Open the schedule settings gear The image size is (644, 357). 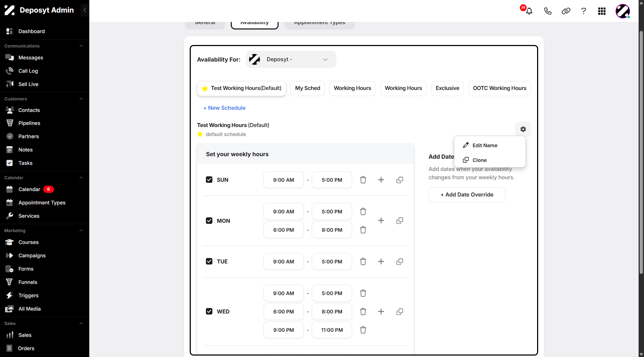[523, 129]
